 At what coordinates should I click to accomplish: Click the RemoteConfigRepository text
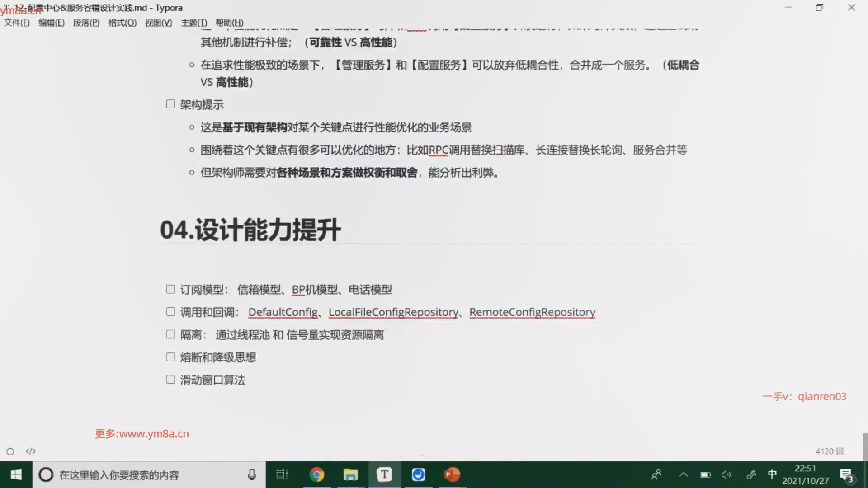[x=532, y=312]
